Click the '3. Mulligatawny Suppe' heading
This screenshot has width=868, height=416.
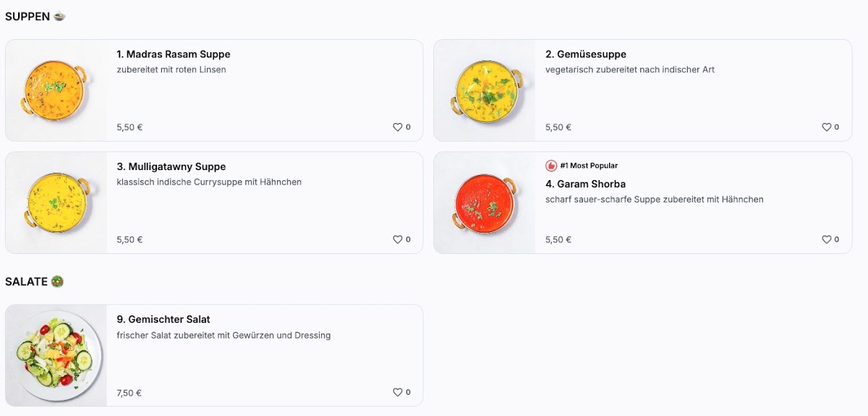(171, 166)
